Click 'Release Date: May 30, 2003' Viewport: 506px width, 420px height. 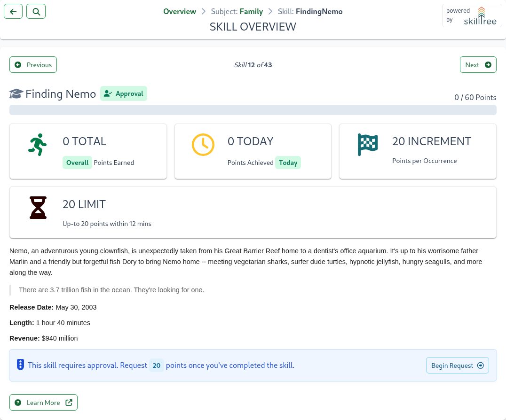53,308
